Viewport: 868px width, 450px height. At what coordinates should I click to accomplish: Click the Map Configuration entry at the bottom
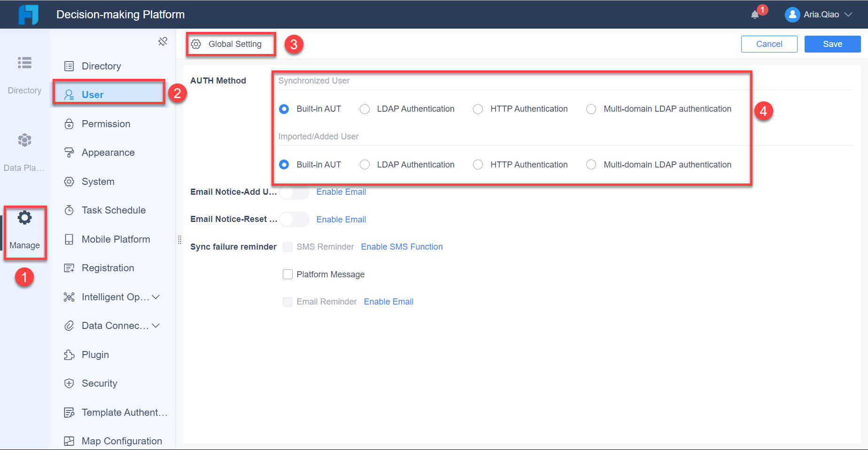(121, 441)
